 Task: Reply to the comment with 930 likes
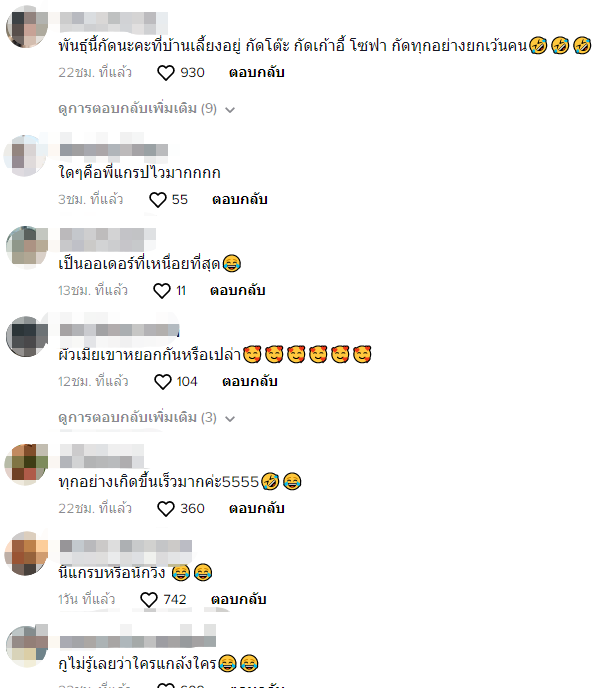click(x=257, y=72)
